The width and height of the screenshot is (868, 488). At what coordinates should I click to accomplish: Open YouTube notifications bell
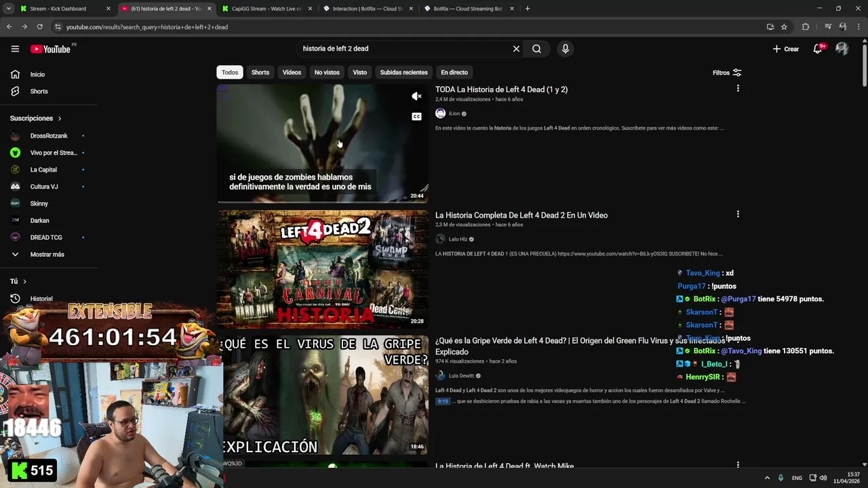(818, 49)
